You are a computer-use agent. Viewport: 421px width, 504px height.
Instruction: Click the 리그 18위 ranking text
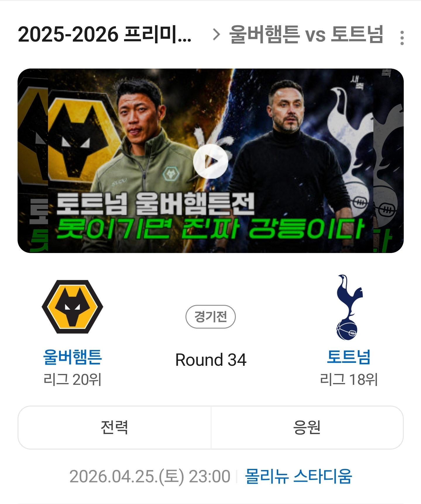tap(349, 380)
